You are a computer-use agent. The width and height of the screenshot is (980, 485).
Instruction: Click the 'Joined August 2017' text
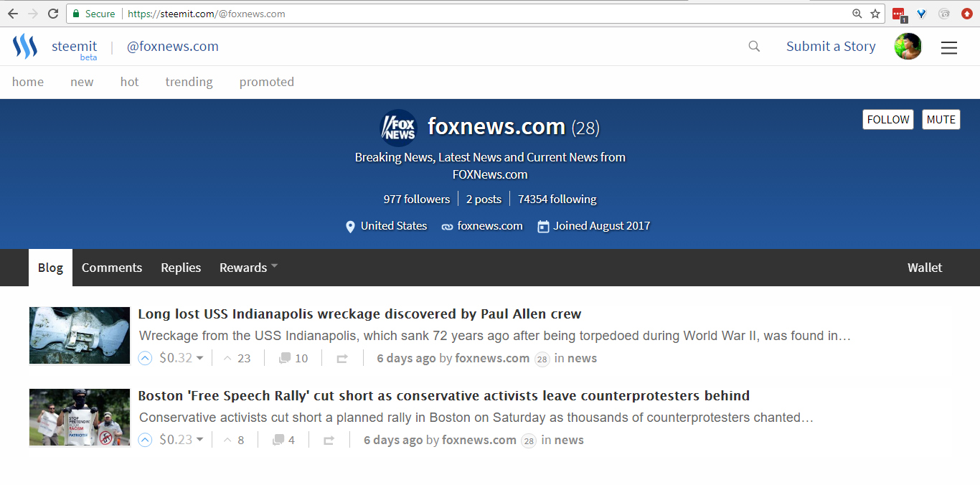click(601, 226)
